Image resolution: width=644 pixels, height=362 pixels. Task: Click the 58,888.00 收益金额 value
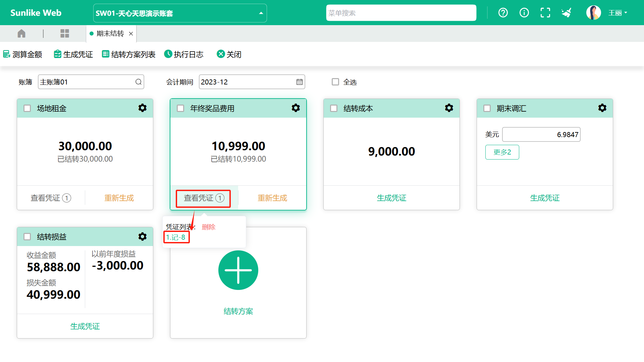[54, 267]
